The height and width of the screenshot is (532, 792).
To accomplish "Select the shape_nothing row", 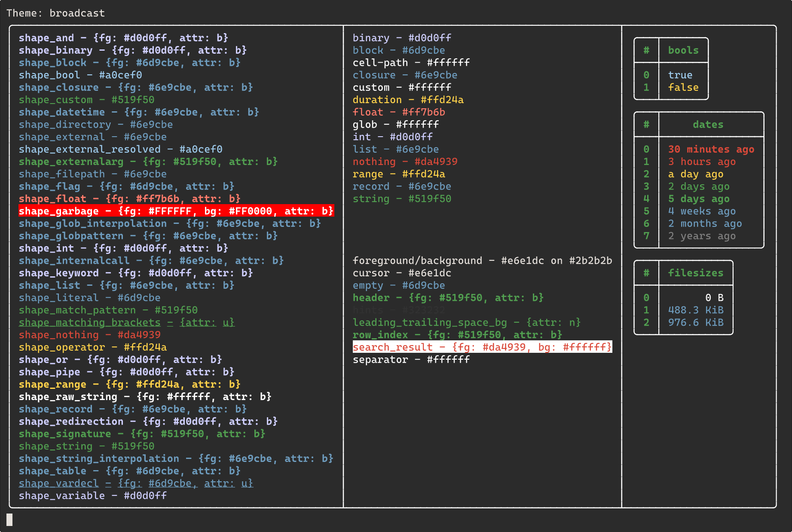I will click(89, 335).
